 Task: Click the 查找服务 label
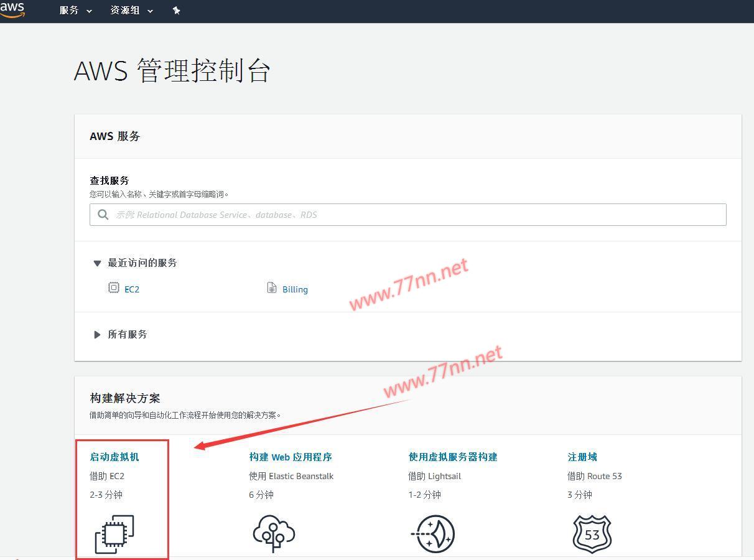click(109, 180)
